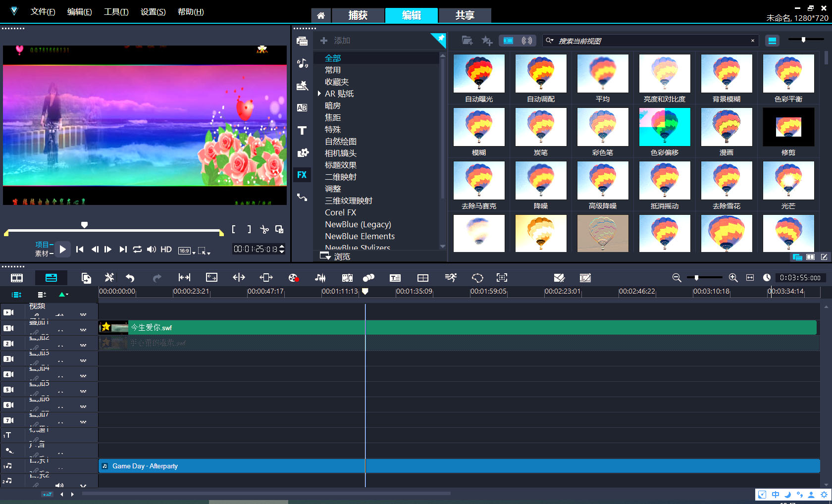Switch to Storyboard view
Viewport: 832px width, 504px height.
pos(17,278)
